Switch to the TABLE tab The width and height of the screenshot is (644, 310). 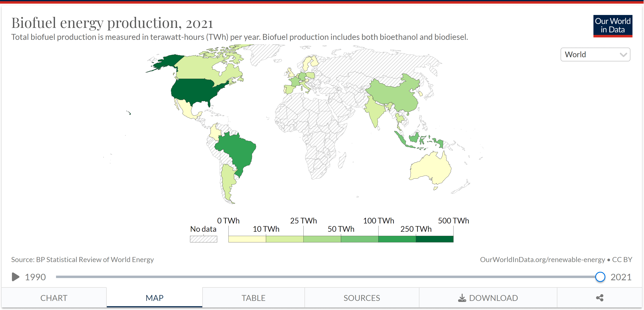(253, 298)
